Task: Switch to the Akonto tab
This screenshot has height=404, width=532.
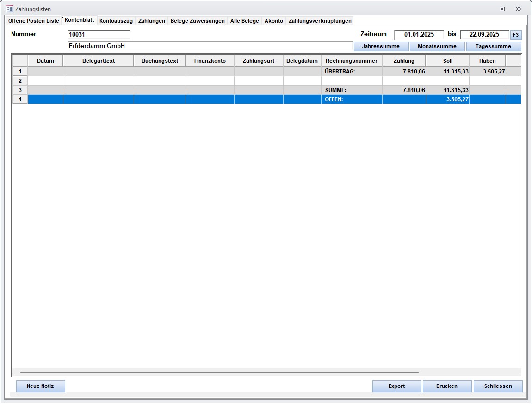Action: pyautogui.click(x=273, y=21)
